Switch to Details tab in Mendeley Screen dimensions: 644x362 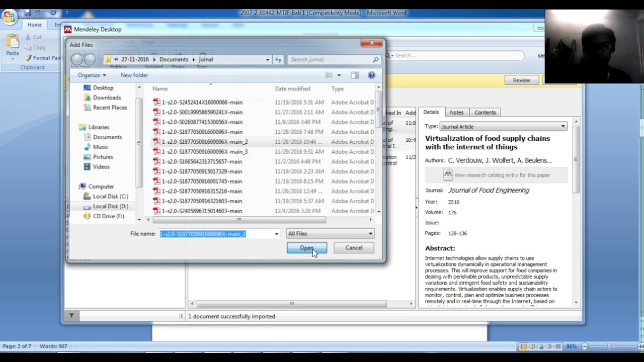[431, 112]
